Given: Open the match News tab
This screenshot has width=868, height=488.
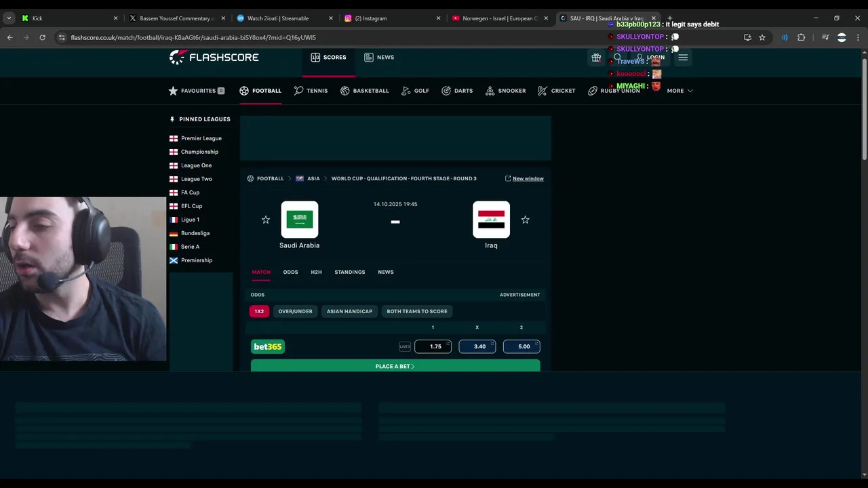Looking at the screenshot, I should tap(386, 272).
